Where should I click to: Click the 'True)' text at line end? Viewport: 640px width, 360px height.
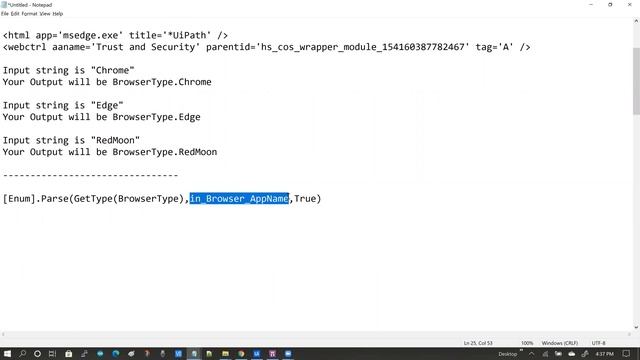(x=307, y=198)
